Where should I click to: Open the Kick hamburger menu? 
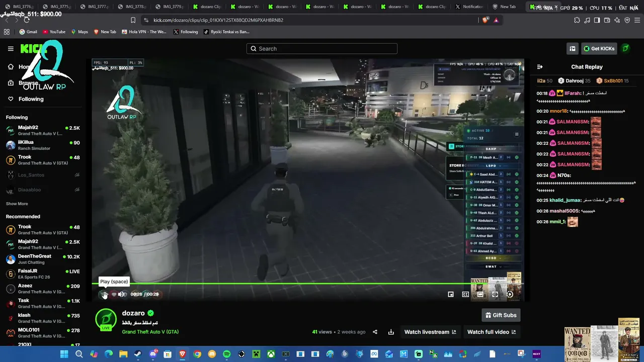click(x=11, y=49)
